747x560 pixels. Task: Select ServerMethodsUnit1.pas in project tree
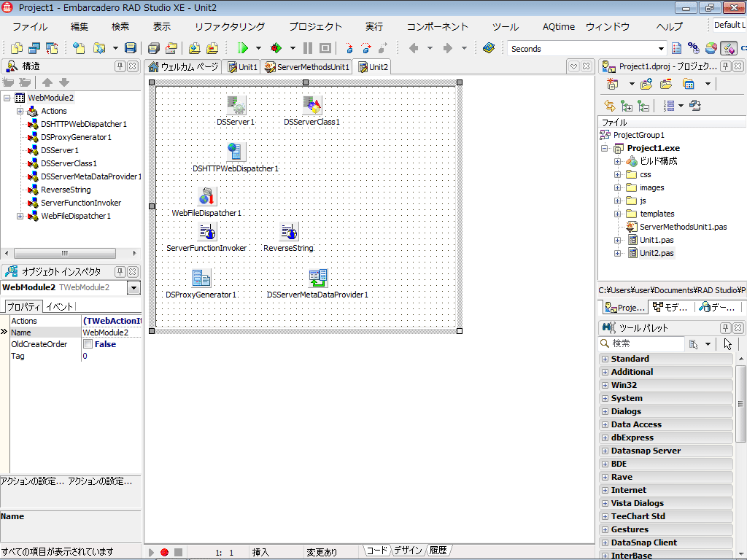point(683,227)
